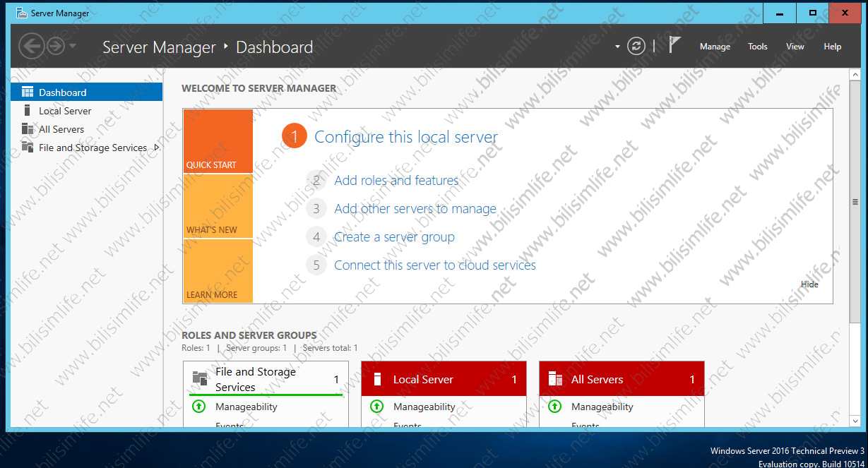Screen dimensions: 868x468
Task: Open the Manage menu
Action: click(x=715, y=47)
